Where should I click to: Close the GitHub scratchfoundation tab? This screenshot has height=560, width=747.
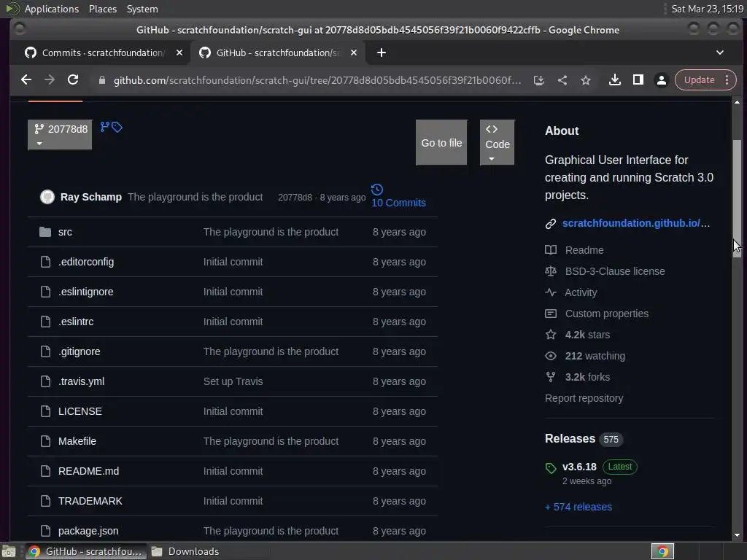354,52
